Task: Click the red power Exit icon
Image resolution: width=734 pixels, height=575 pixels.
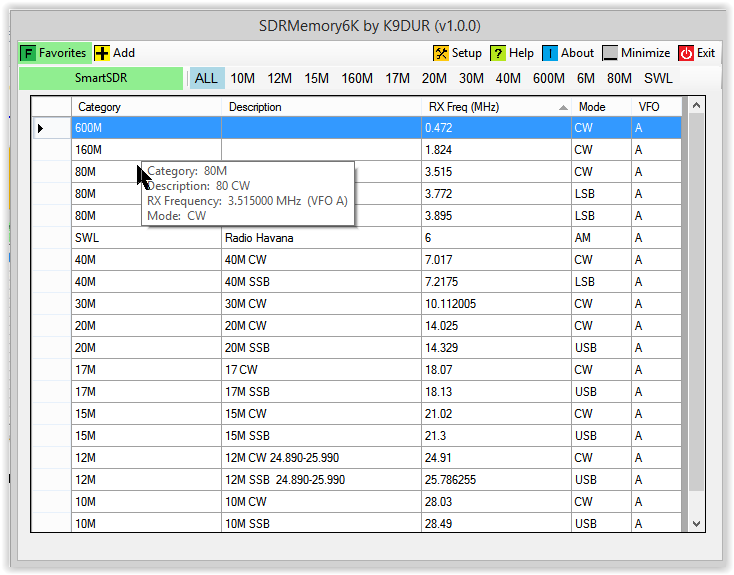Action: tap(686, 53)
